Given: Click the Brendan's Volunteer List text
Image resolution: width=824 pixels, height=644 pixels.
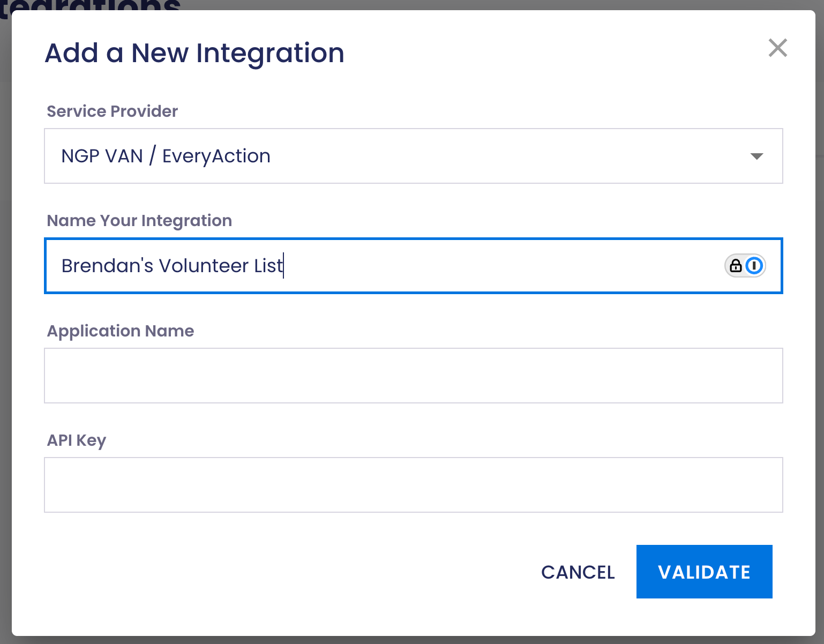Looking at the screenshot, I should pyautogui.click(x=172, y=266).
